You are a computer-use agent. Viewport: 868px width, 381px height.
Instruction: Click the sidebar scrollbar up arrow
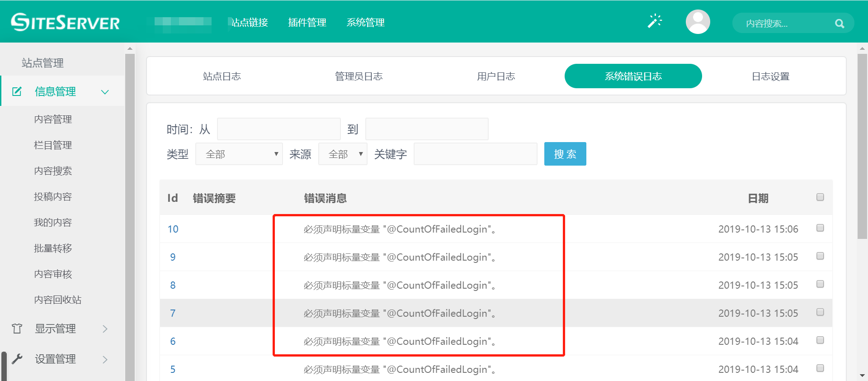coord(130,48)
